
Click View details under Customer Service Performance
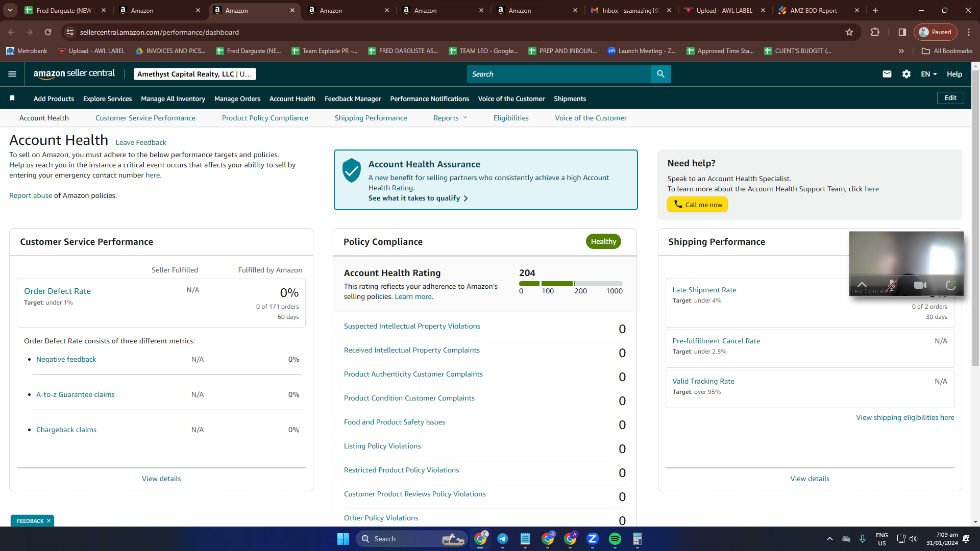click(161, 479)
